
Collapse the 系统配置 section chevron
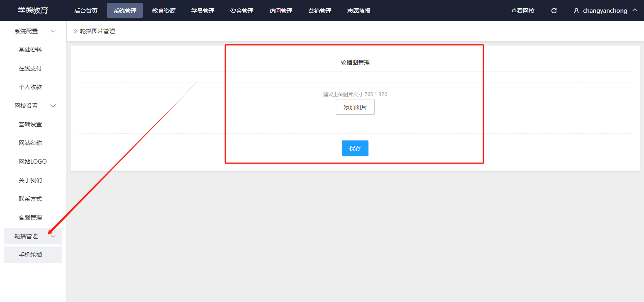click(53, 31)
